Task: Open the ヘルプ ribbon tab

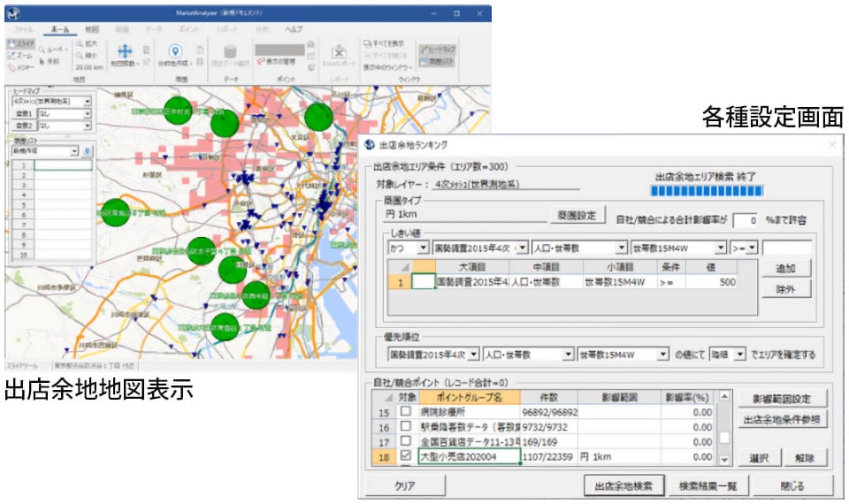Action: (294, 29)
